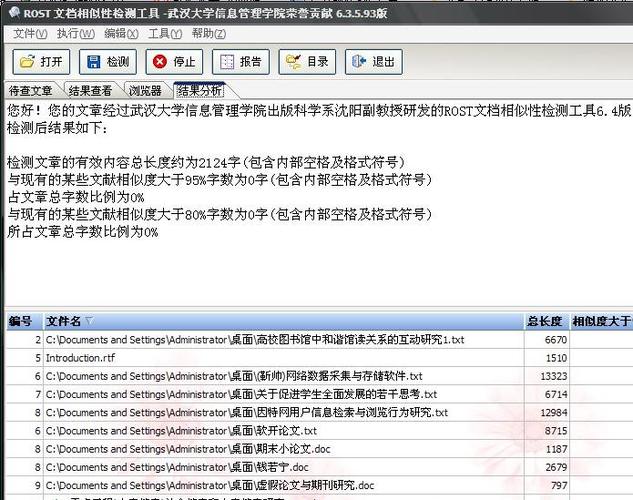633x500 pixels.
Task: Select row 因特网用户信息检索与浏览行为研究.txt
Action: pos(319,412)
